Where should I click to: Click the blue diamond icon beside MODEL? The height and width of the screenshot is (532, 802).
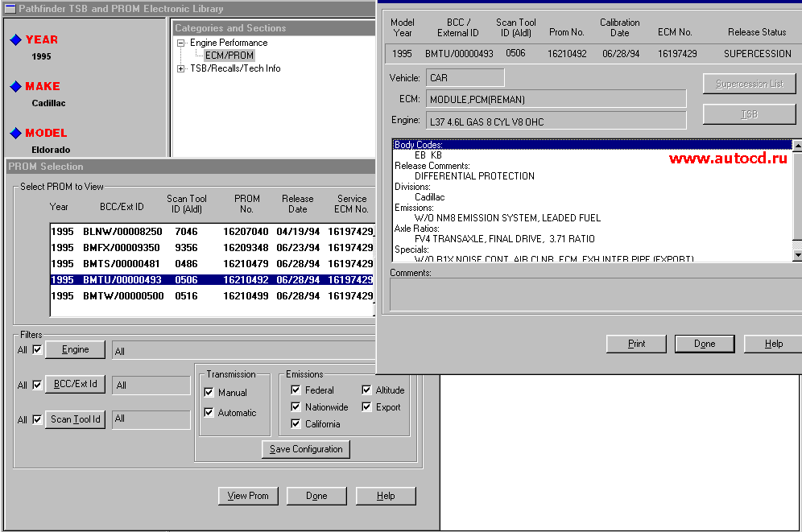tap(16, 133)
